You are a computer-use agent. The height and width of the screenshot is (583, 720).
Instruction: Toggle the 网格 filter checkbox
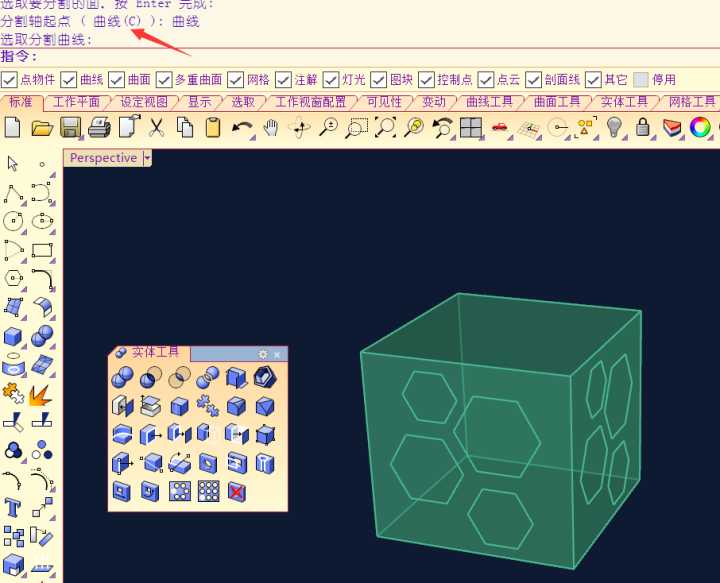point(236,80)
